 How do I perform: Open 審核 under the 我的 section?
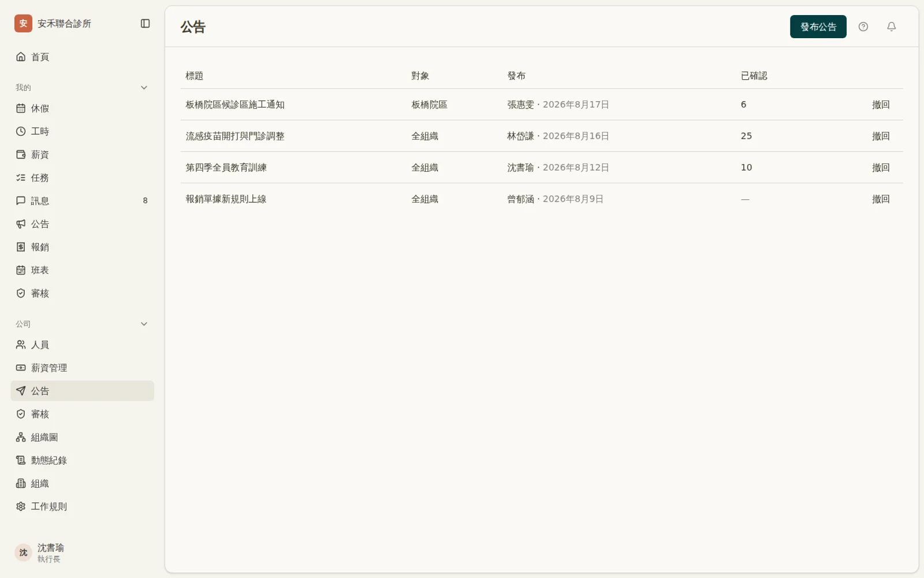coord(82,293)
